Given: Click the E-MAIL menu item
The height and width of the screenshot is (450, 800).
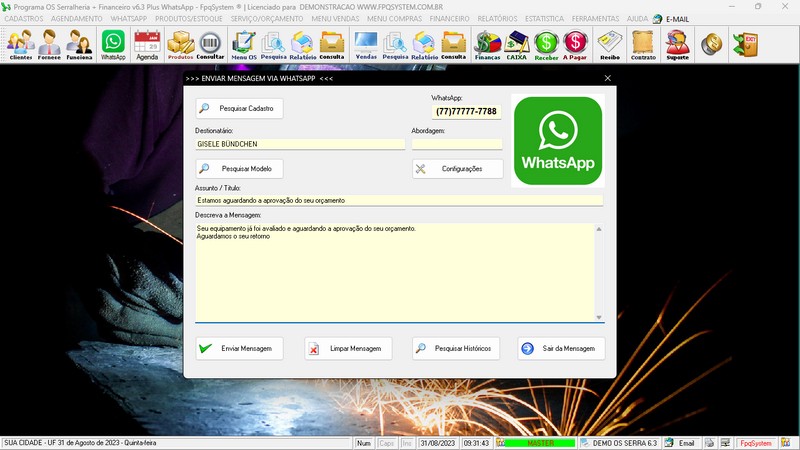Looking at the screenshot, I should [671, 19].
